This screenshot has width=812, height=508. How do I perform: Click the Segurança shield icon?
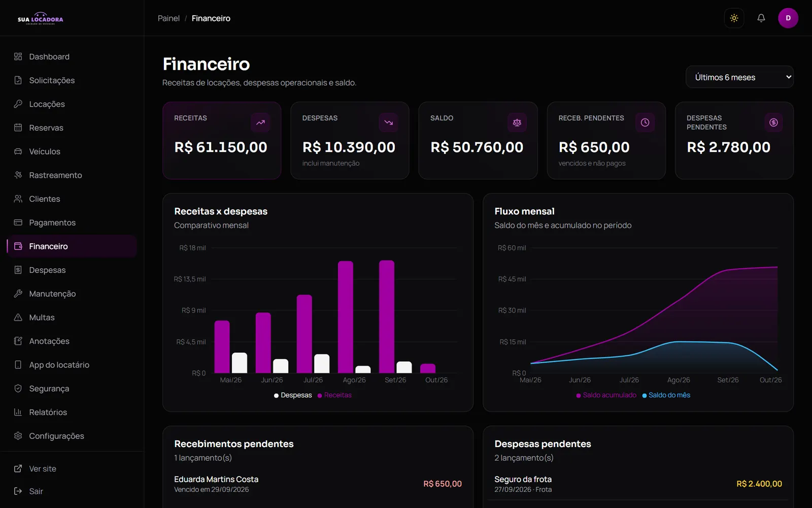18,389
